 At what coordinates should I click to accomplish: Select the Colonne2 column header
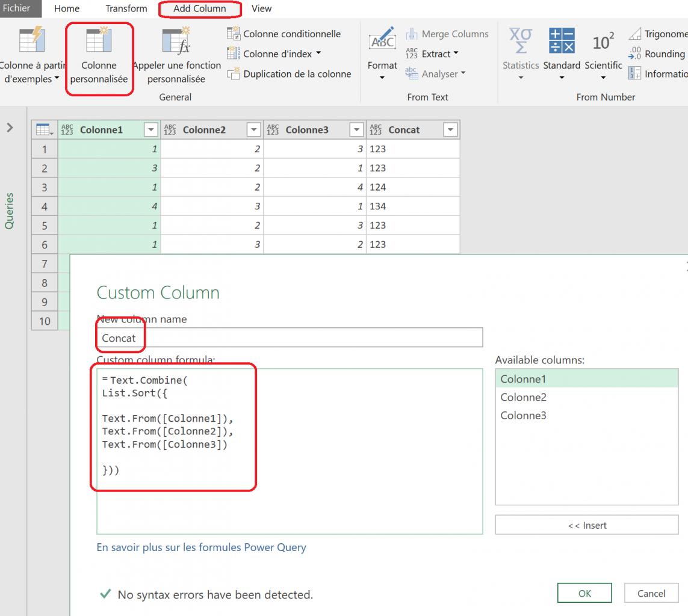[x=212, y=130]
